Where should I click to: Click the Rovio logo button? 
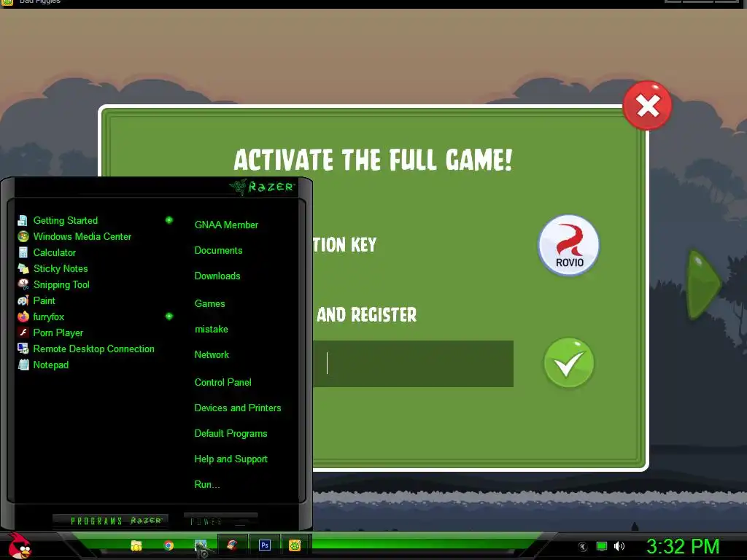[569, 246]
